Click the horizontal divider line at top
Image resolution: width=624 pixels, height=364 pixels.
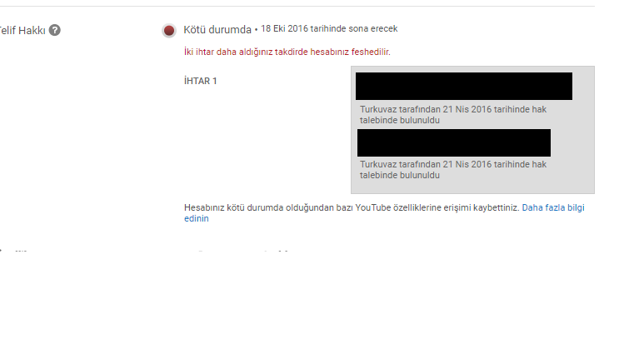(x=297, y=6)
